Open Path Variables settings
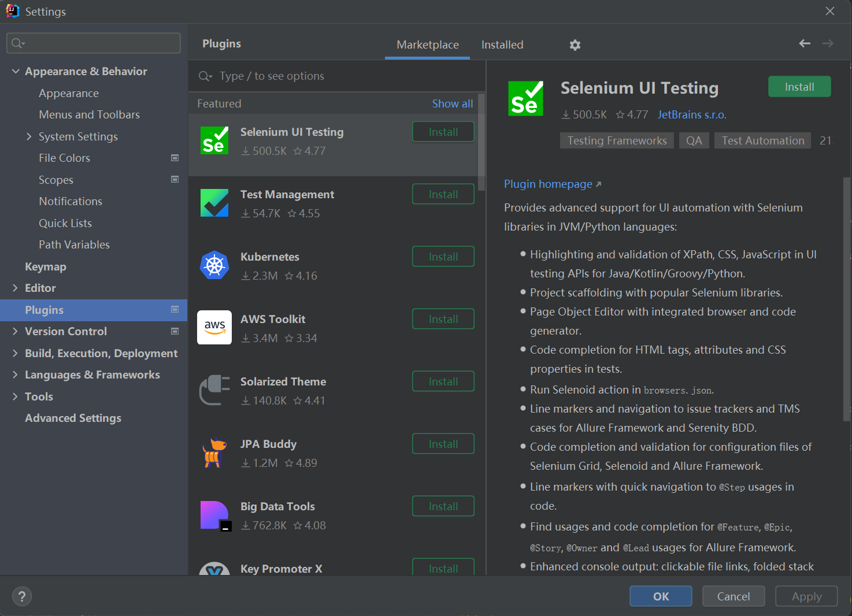The height and width of the screenshot is (616, 852). coord(74,244)
